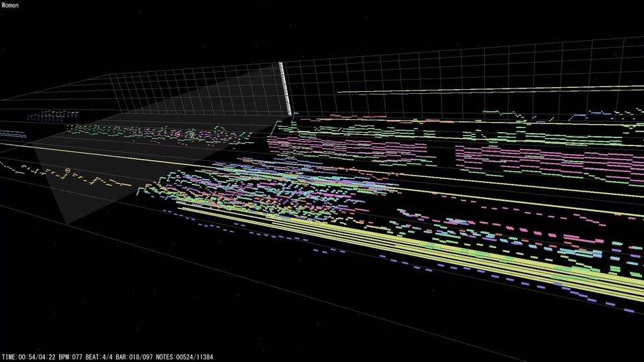The width and height of the screenshot is (644, 362).
Task: Click the BAR:018/097 status readout
Action: point(134,357)
